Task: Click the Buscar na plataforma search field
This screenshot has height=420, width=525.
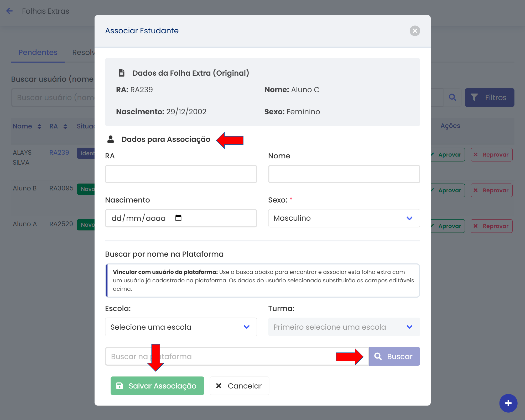Action: tap(236, 356)
